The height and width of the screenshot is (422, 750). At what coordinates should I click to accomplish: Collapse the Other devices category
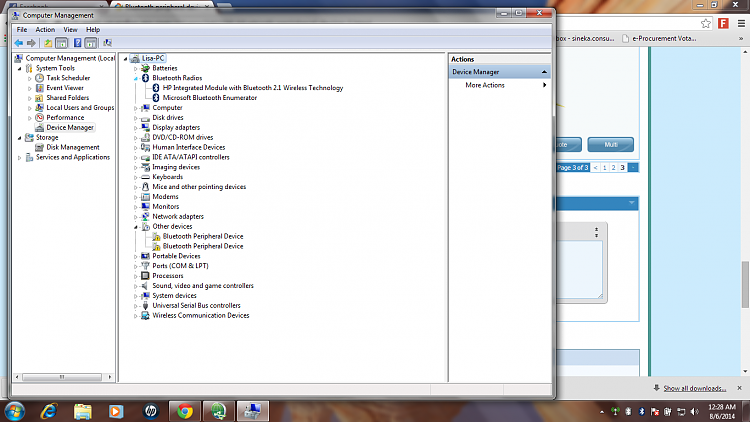(136, 227)
